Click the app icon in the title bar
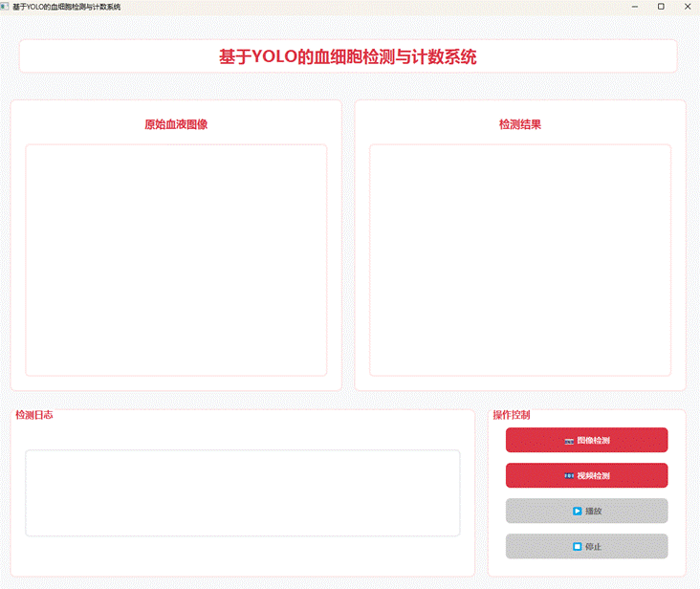700x589 pixels. (5, 6)
